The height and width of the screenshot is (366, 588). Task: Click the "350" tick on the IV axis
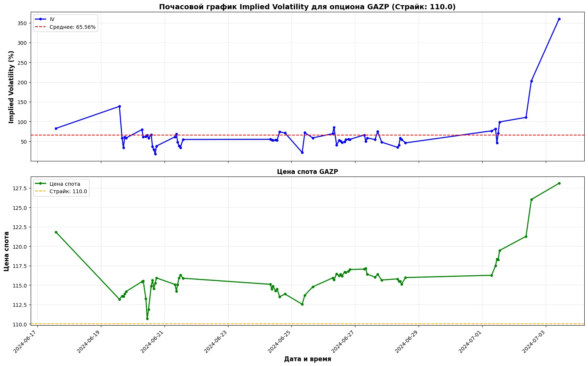tap(22, 23)
